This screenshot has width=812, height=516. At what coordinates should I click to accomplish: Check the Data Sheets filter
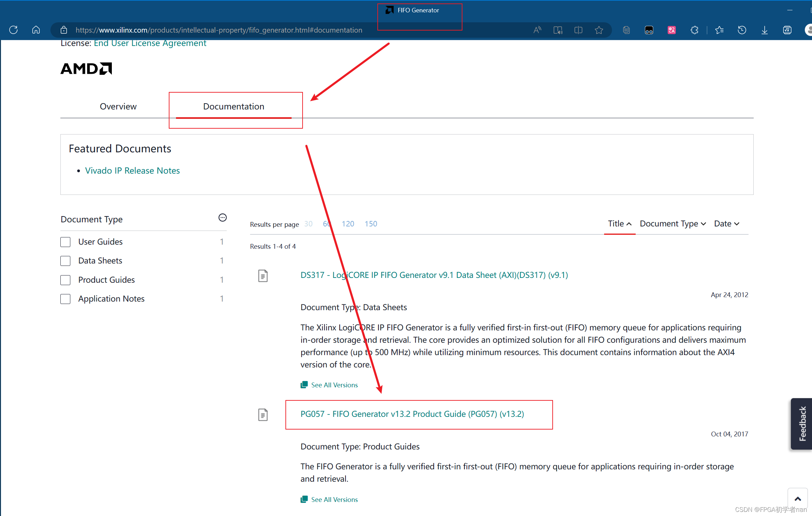pyautogui.click(x=66, y=261)
